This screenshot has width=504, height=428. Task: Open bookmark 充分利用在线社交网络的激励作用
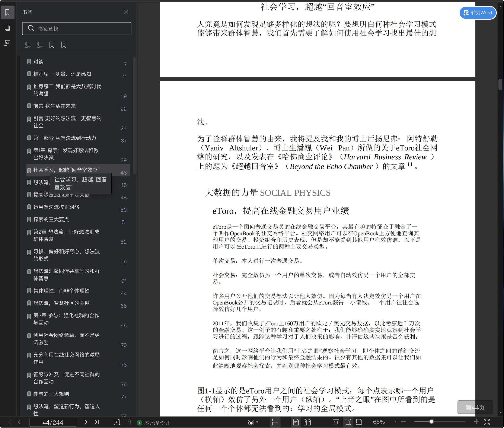tap(78, 359)
